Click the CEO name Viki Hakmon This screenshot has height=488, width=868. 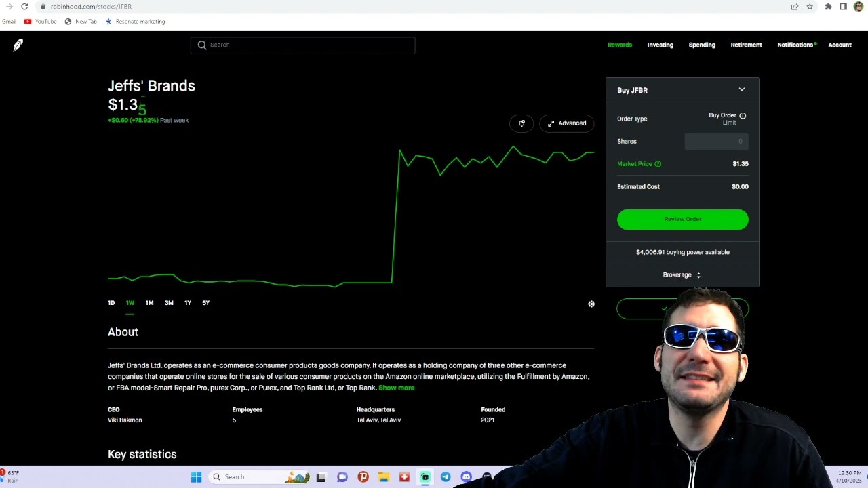(125, 420)
